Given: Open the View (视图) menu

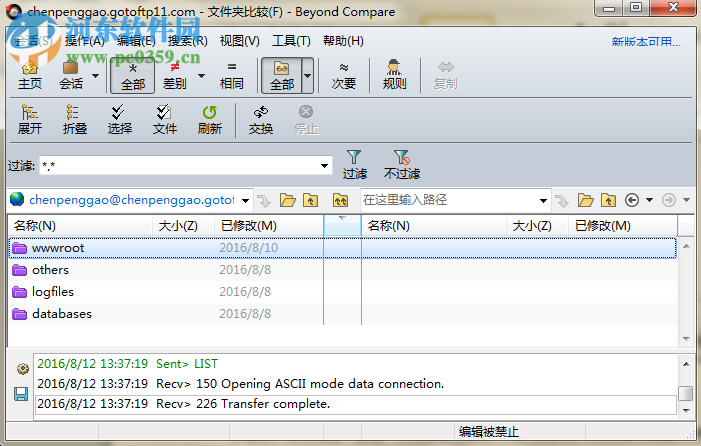Looking at the screenshot, I should (239, 41).
